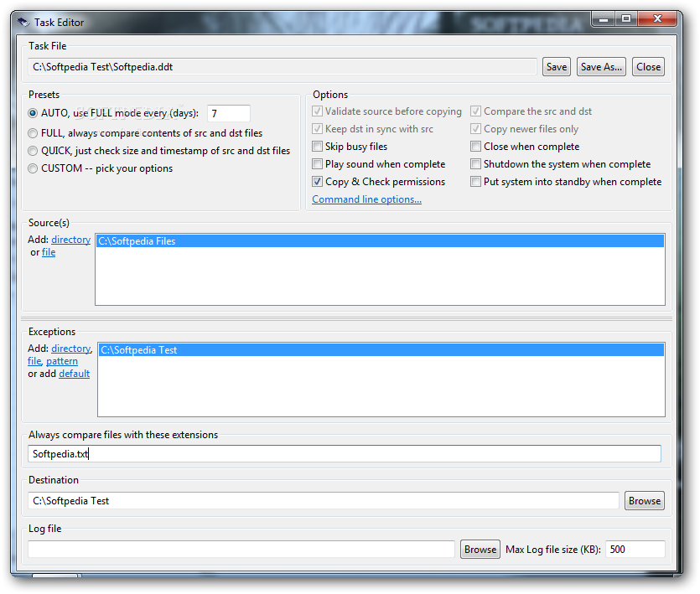Select C:\Softpedia Files source entry

[380, 241]
